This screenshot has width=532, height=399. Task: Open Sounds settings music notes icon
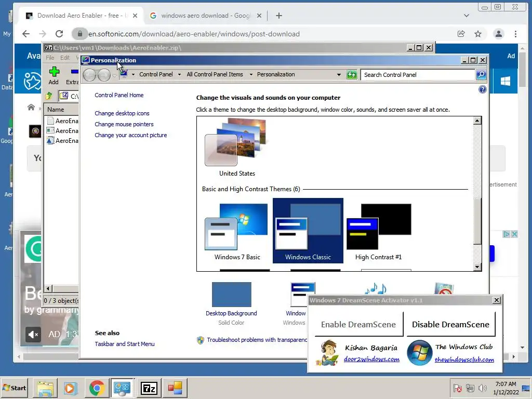coord(375,288)
